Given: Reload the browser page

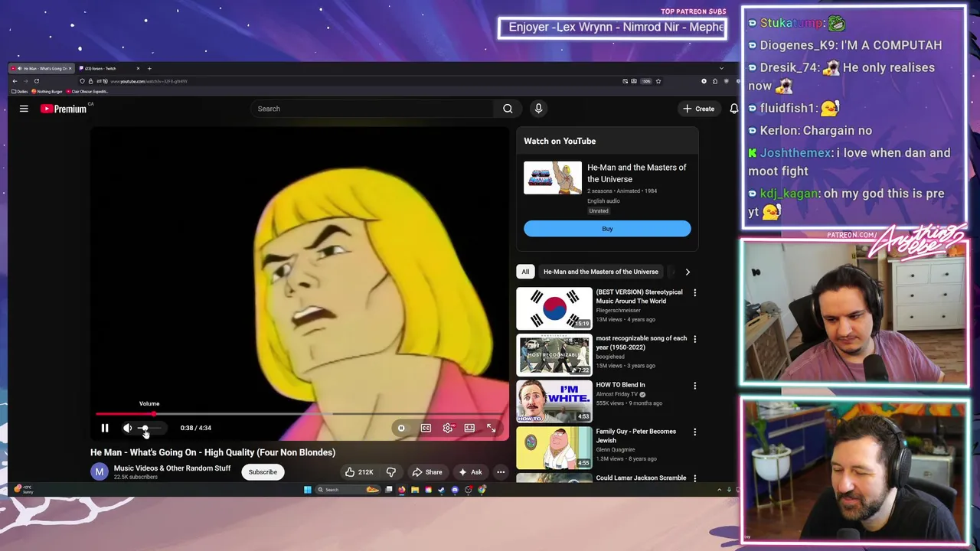Looking at the screenshot, I should pyautogui.click(x=36, y=81).
